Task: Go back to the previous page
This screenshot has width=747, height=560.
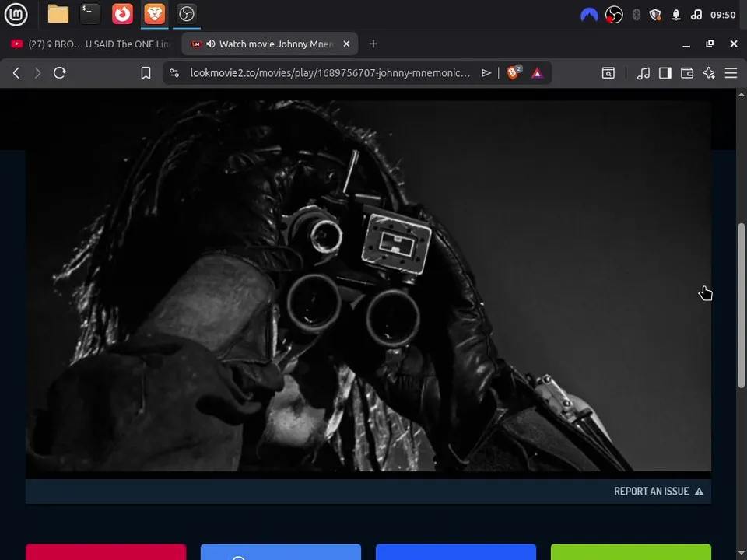Action: click(16, 73)
